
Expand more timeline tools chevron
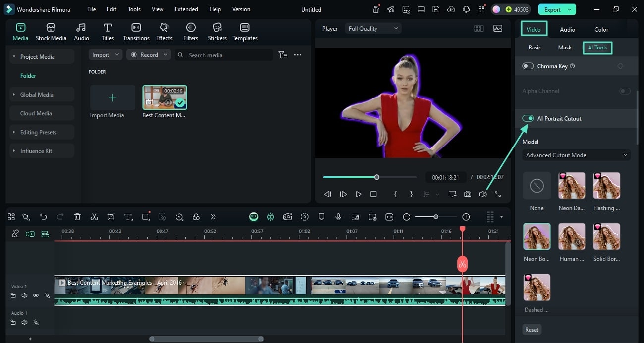pos(213,217)
